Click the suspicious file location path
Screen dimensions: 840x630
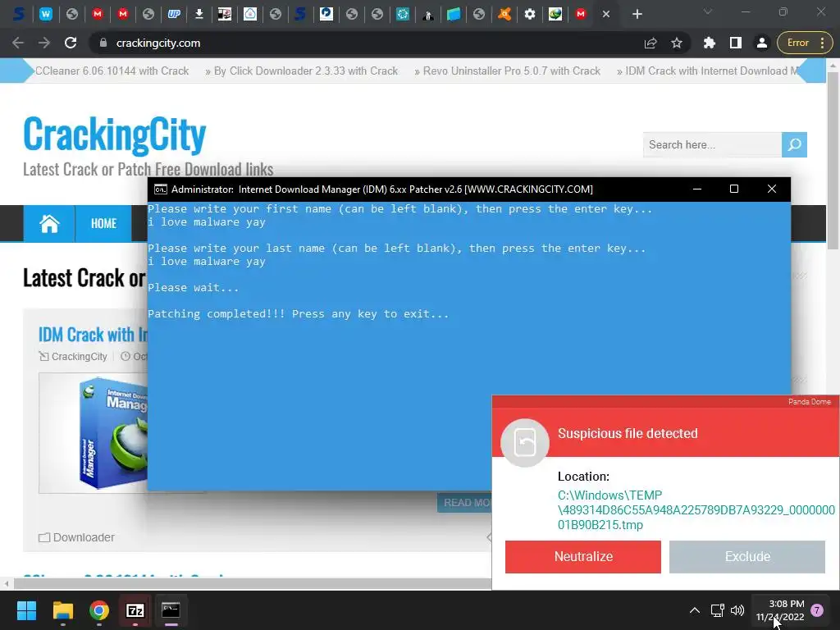click(x=696, y=510)
